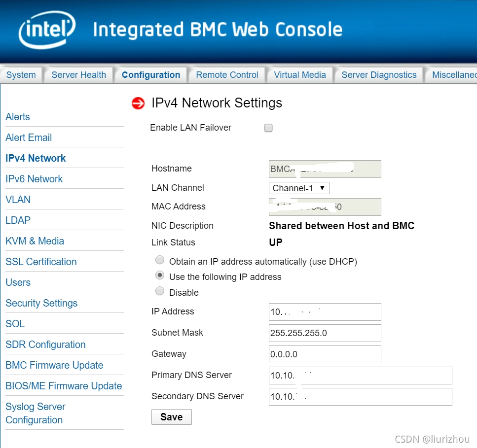Select 'Obtain an IP address automatically (use DHCP)'
Image resolution: width=477 pixels, height=448 pixels.
pyautogui.click(x=159, y=260)
